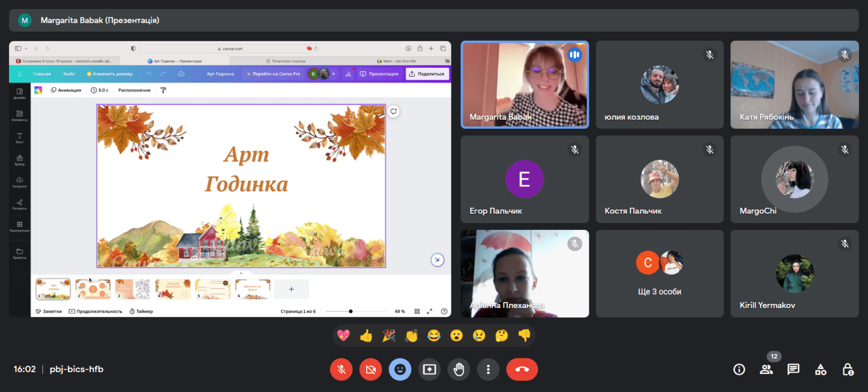Toggle the Заметки notes panel

click(49, 311)
